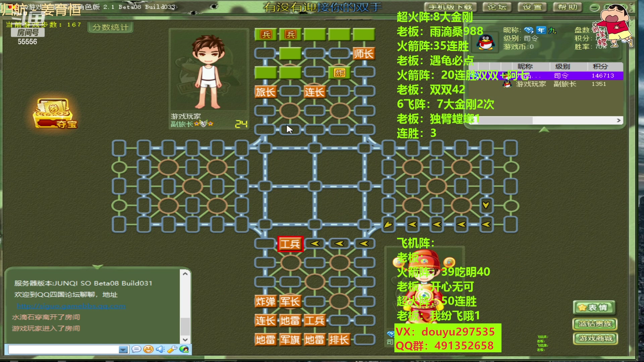Click the opponent's 炸 piece

(x=339, y=72)
